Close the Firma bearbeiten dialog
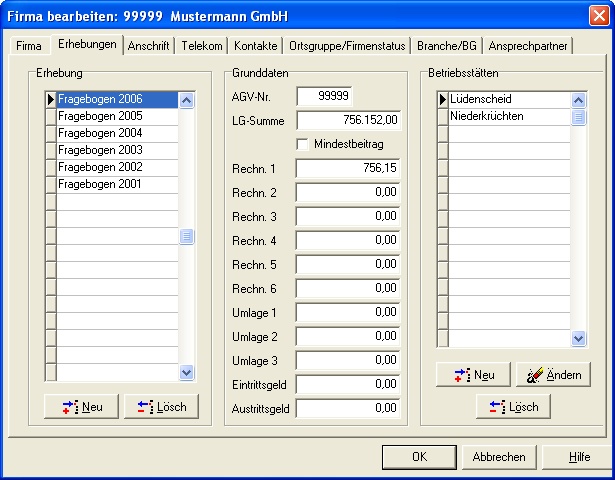615x480 pixels. tap(599, 16)
